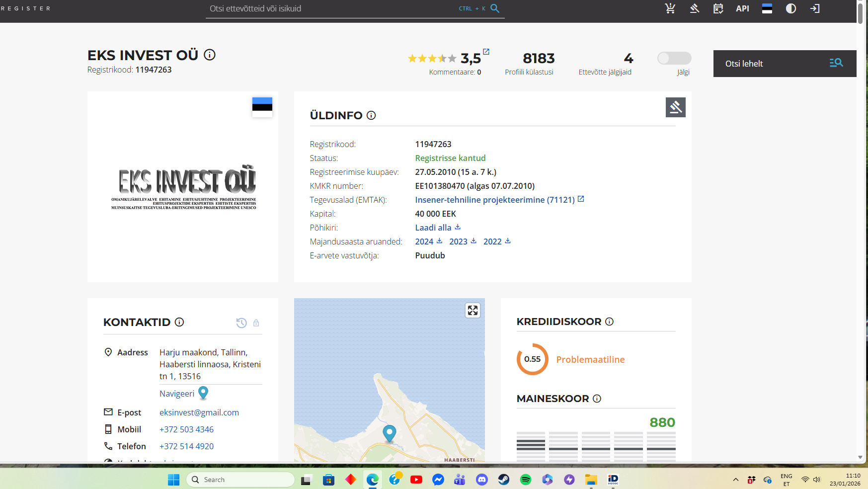The image size is (868, 489).
Task: Open the API menu item
Action: coord(742,8)
